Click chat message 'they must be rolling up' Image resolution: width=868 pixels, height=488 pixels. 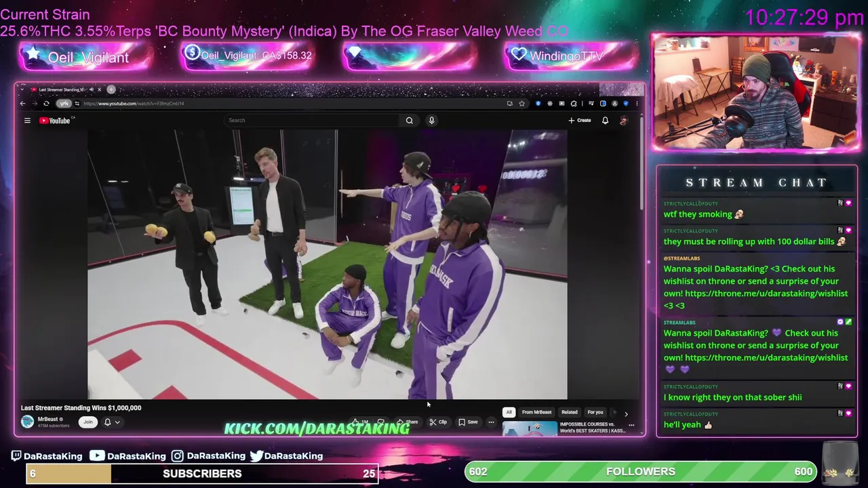click(x=755, y=242)
